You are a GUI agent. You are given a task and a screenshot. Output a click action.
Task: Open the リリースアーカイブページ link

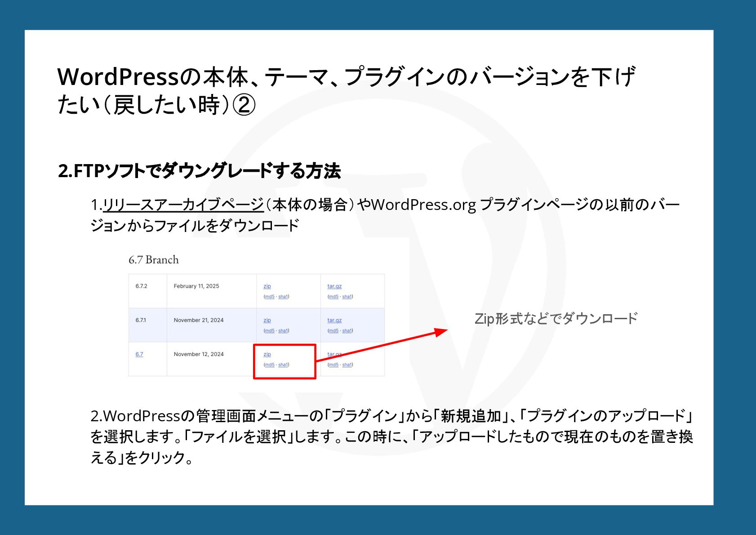183,205
